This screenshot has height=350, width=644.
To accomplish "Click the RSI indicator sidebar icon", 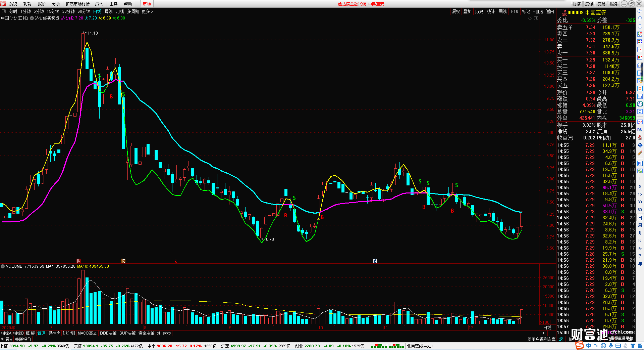I will (x=640, y=130).
